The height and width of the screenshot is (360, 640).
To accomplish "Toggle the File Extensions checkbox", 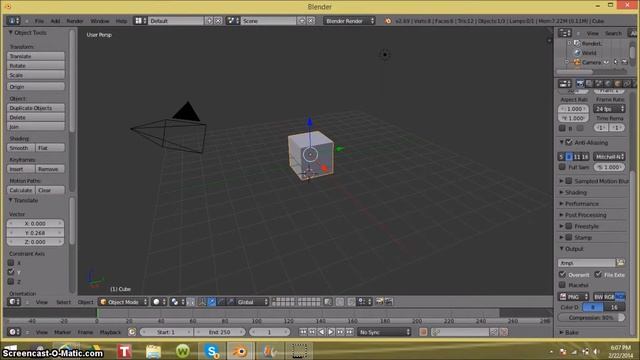I will point(598,274).
